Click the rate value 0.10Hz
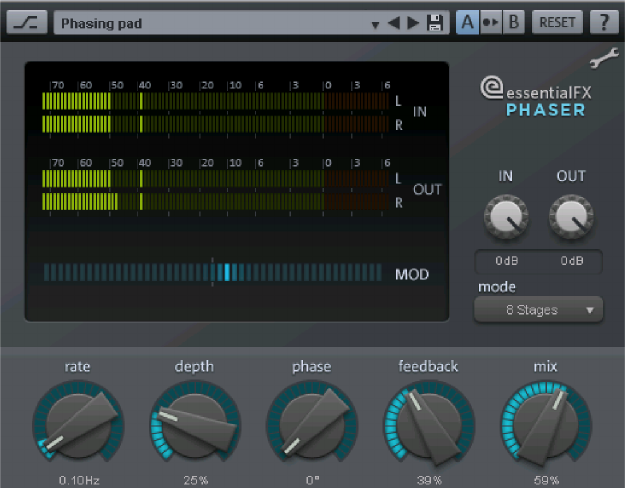Screen dimensions: 625x488 coord(79,480)
